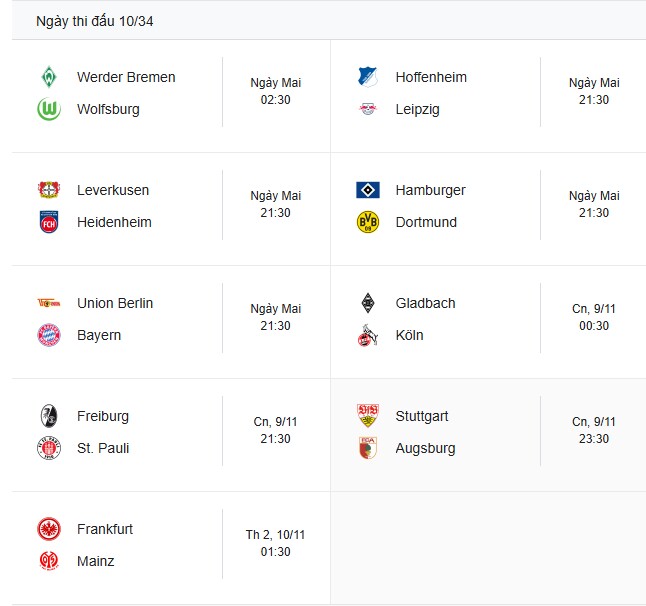Screen dimensions: 646x606
Task: Click the Eintracht Frankfurt eagle crest
Action: pos(48,529)
